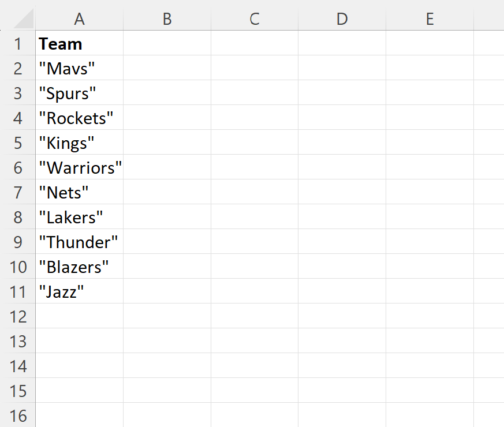Select row 1 header

pos(18,43)
